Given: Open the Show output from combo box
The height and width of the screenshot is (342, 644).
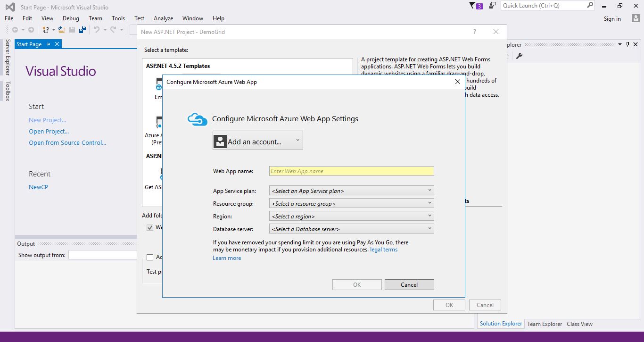Looking at the screenshot, I should (103, 255).
